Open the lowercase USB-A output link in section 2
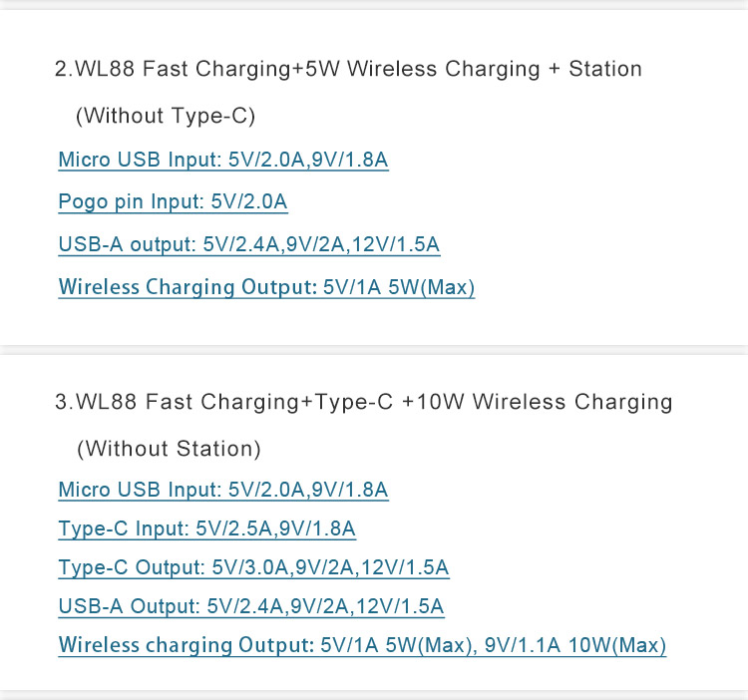Image resolution: width=748 pixels, height=700 pixels. click(x=249, y=244)
